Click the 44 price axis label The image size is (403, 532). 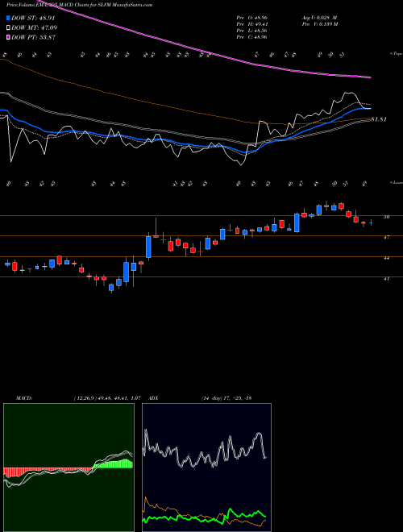click(386, 258)
